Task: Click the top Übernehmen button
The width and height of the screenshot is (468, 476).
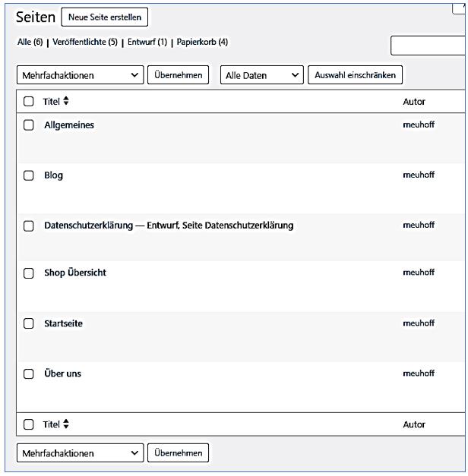Action: point(177,75)
